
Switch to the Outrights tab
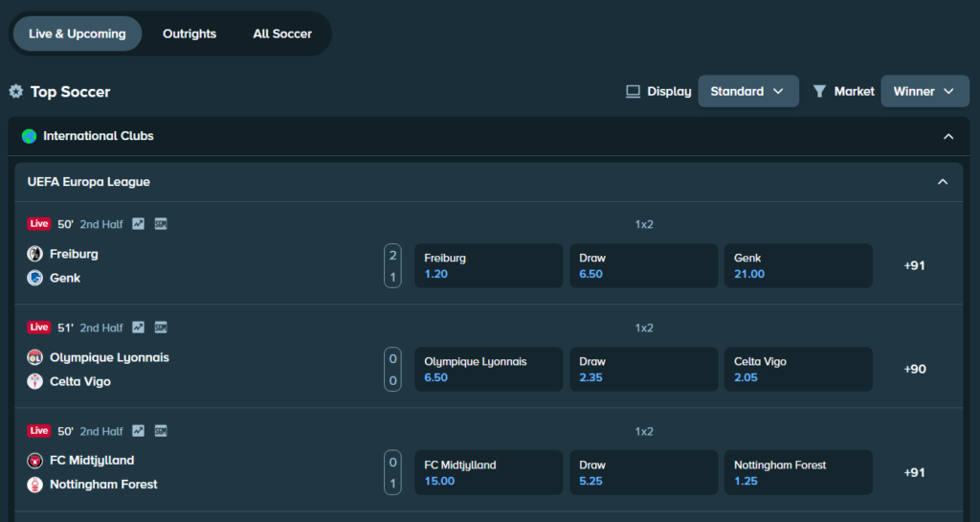coord(189,34)
